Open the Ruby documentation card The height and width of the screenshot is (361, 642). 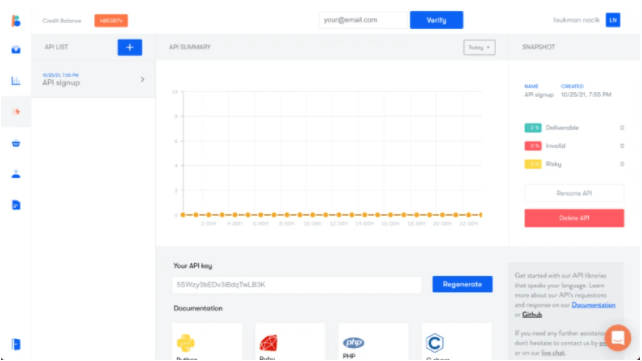(290, 342)
